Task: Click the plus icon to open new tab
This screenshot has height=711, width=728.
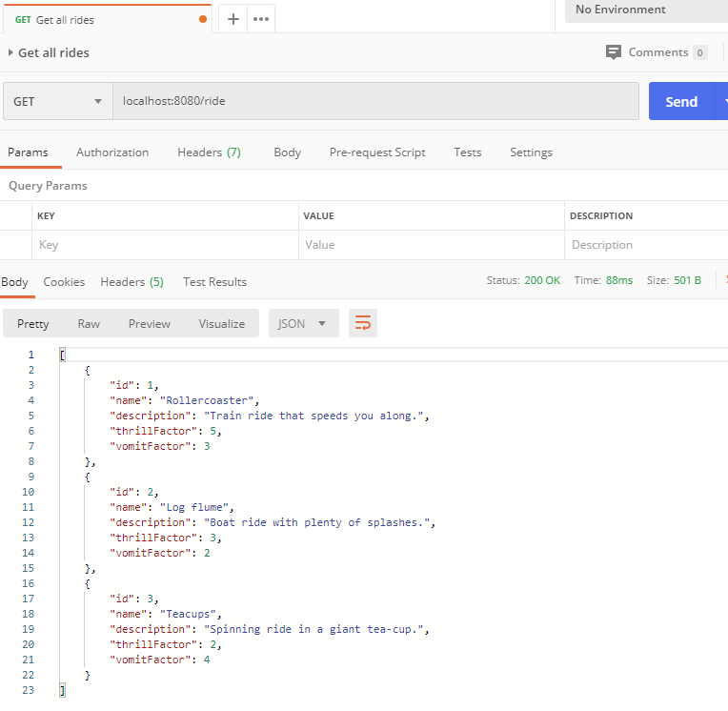Action: pos(233,19)
